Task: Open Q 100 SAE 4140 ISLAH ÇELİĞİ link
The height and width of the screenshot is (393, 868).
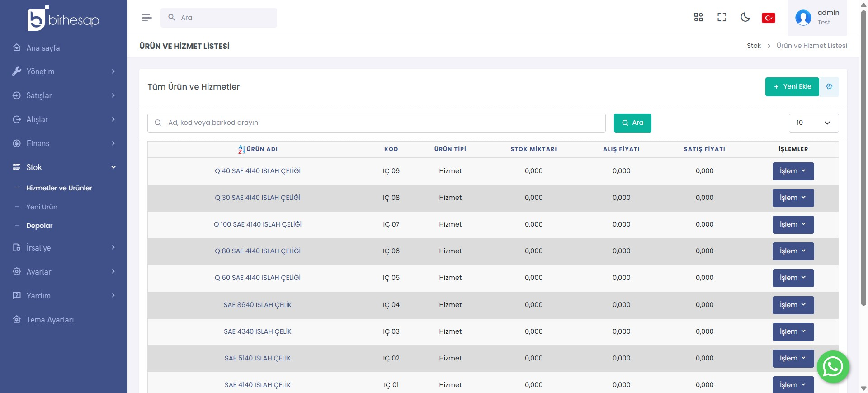Action: [258, 224]
